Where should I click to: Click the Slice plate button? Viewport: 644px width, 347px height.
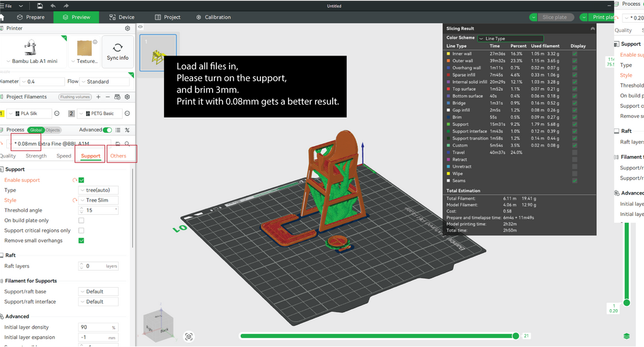pyautogui.click(x=555, y=18)
